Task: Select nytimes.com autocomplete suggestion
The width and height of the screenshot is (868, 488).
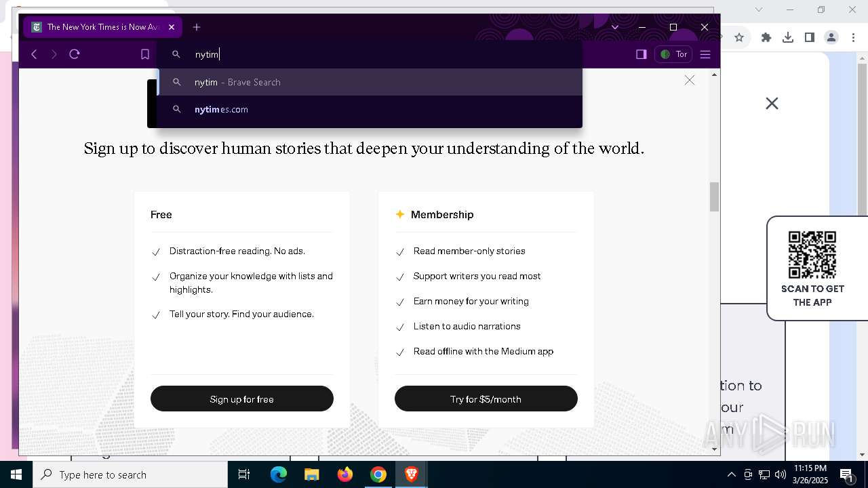Action: (370, 109)
